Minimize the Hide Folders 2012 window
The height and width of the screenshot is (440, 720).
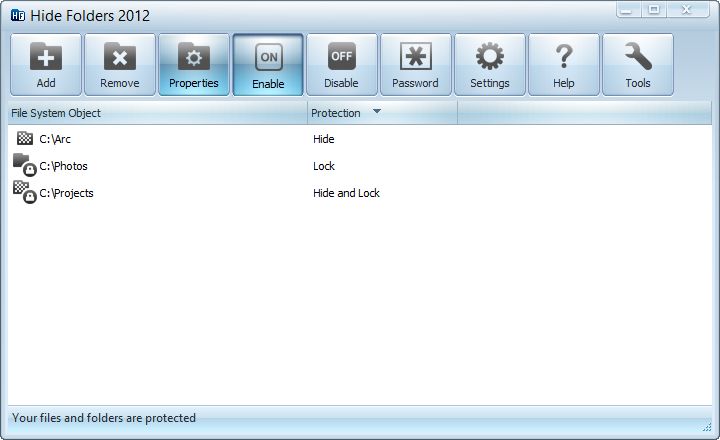[626, 10]
